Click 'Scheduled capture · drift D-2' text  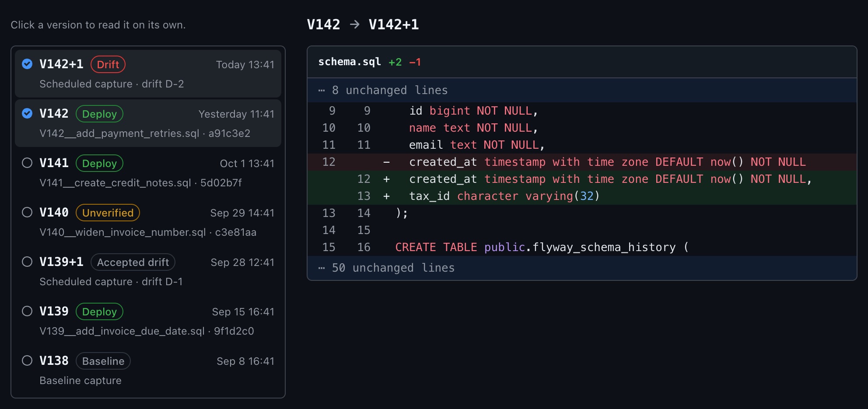tap(112, 84)
